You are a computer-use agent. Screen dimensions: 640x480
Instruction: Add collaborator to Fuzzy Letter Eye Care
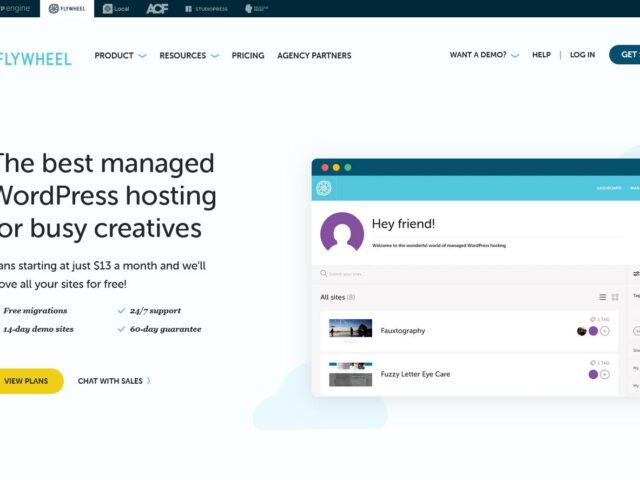click(x=605, y=374)
